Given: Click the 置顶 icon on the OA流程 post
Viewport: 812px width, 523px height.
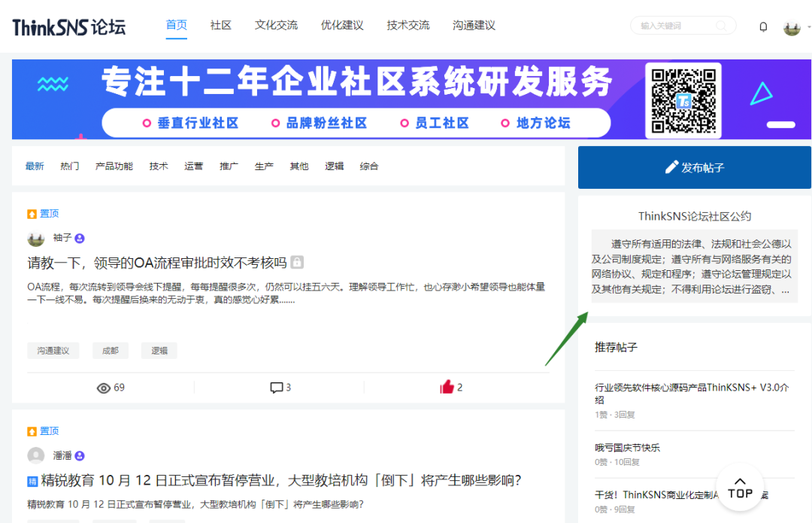Looking at the screenshot, I should pos(32,214).
